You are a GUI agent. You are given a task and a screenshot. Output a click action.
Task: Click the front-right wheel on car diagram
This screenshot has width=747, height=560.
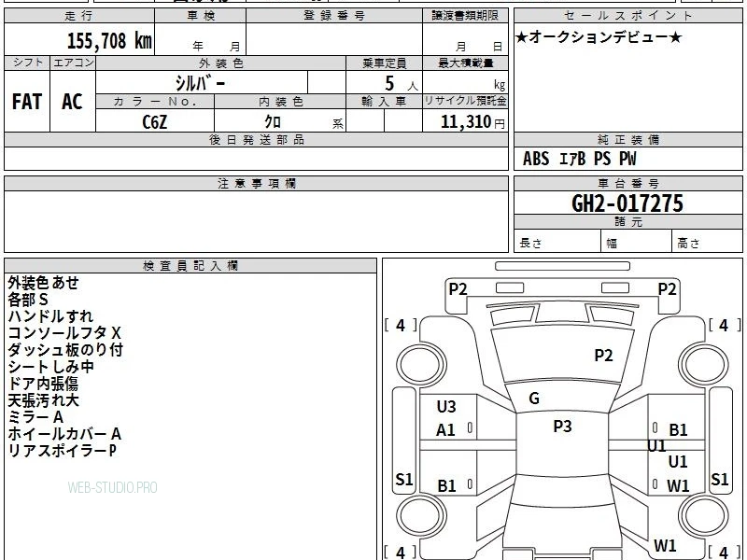click(x=704, y=364)
